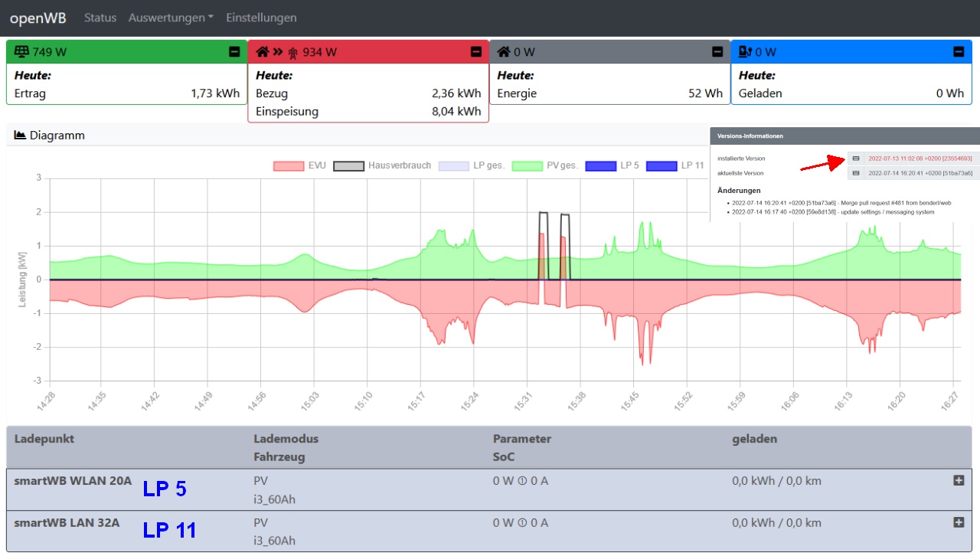Minimize the blue charging card
This screenshot has height=556, width=980.
tap(958, 52)
